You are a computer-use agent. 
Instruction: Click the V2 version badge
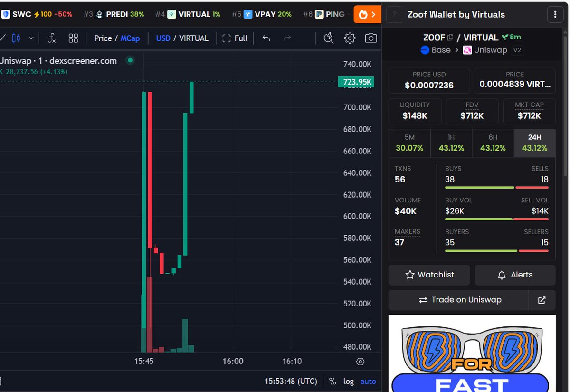517,50
